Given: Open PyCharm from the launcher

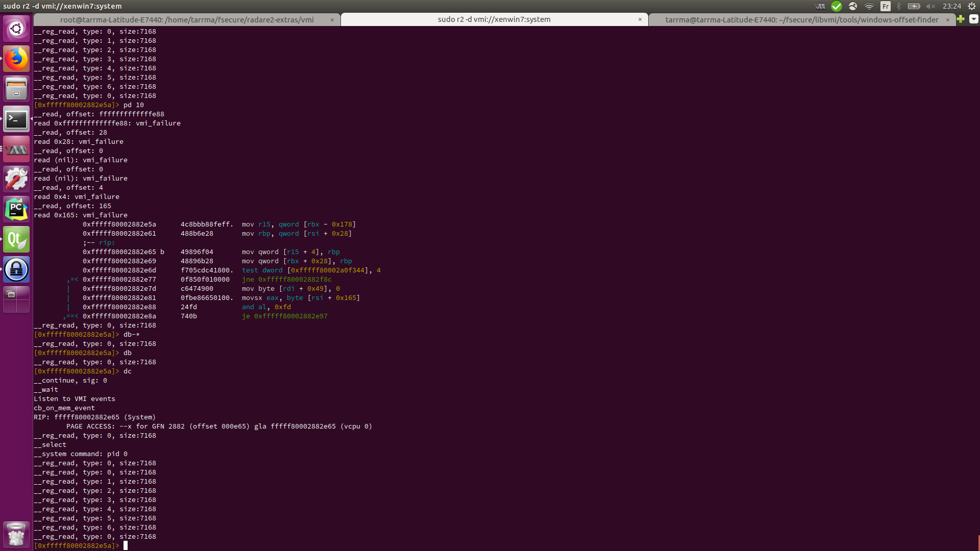Looking at the screenshot, I should click(16, 209).
